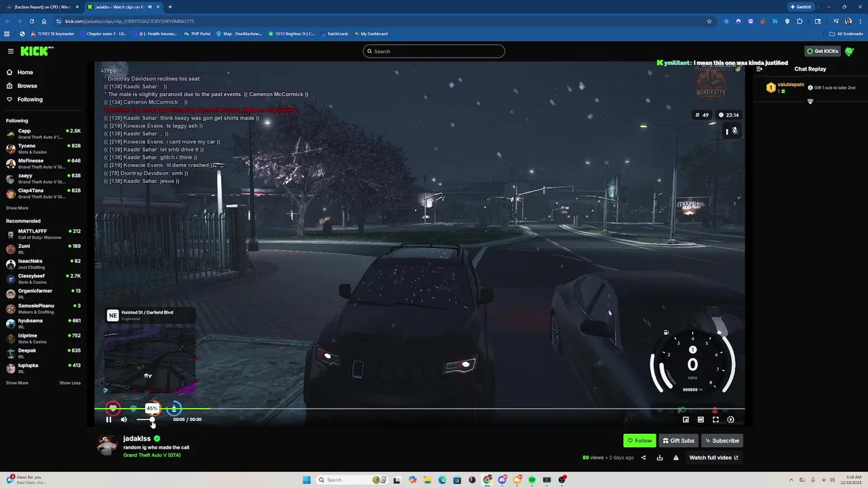Open the playback settings icon
Viewport: 868px width, 488px height.
point(730,420)
